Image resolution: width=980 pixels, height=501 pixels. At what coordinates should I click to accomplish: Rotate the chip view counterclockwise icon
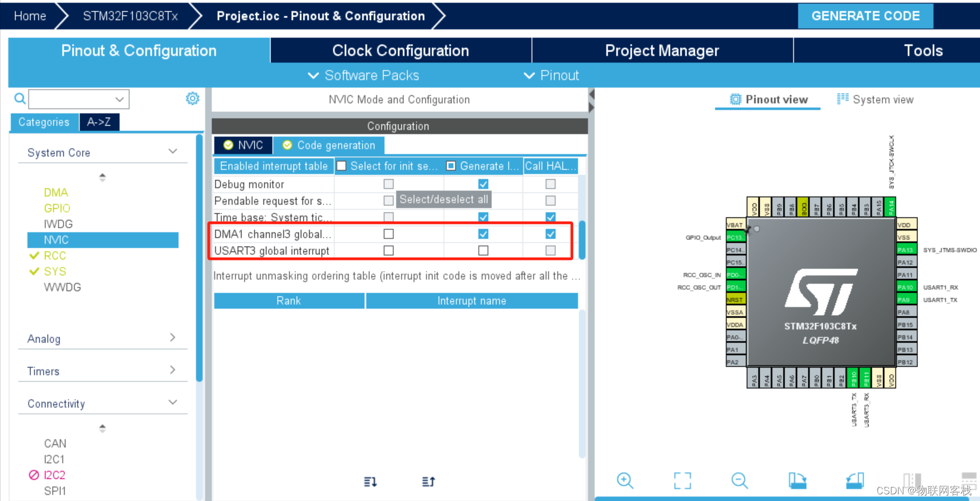[855, 480]
